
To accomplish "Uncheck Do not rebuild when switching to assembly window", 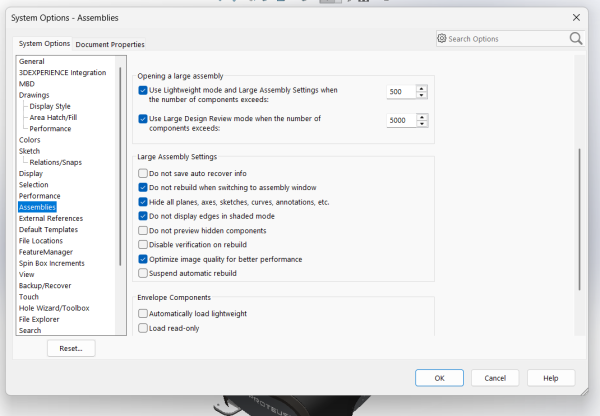I will pos(143,188).
